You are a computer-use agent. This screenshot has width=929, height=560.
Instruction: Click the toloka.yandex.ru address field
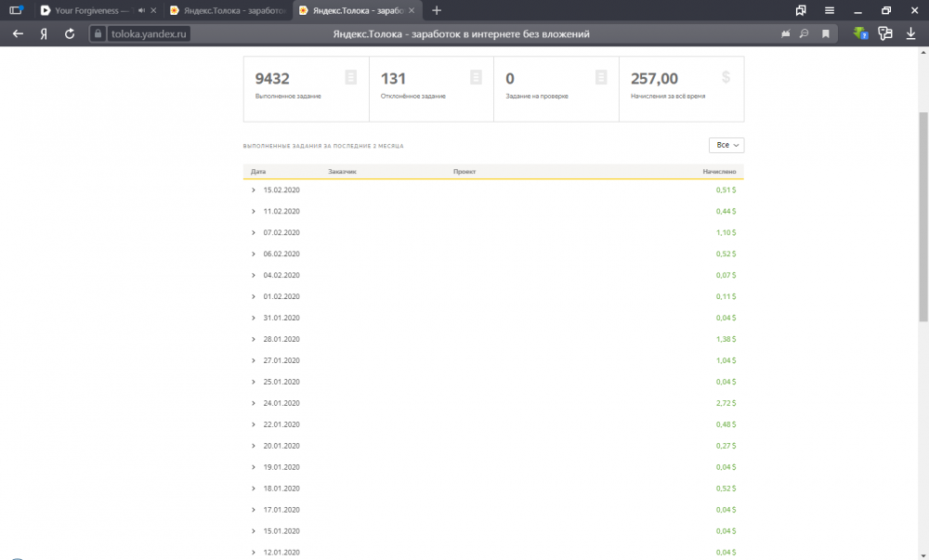click(x=149, y=33)
